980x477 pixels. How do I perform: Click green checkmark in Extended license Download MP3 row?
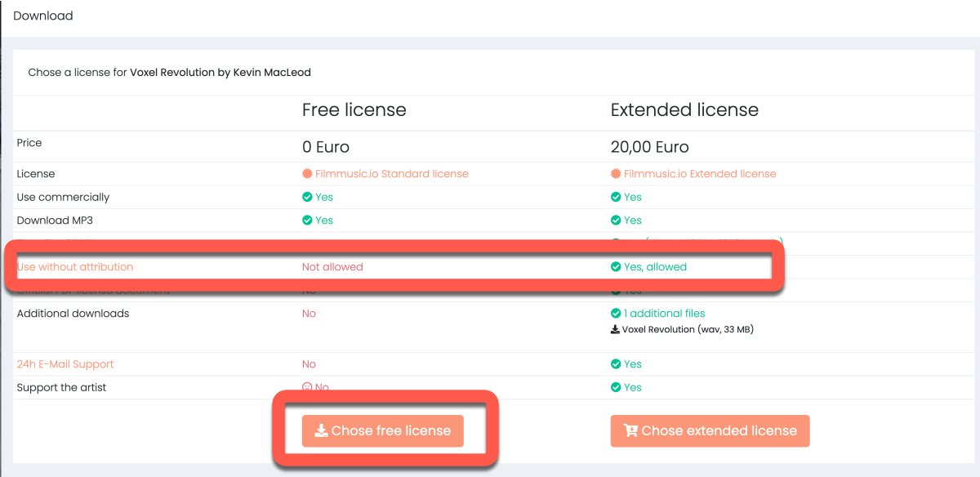616,221
